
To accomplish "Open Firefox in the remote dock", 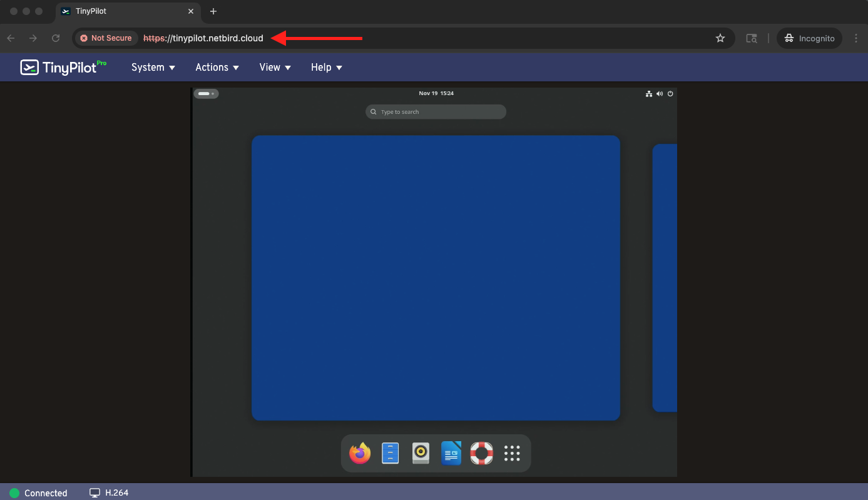I will pos(360,453).
